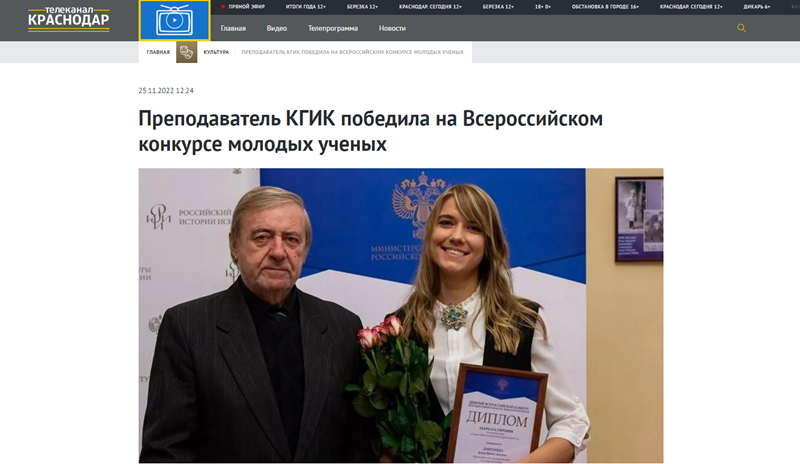The image size is (800, 464).
Task: Open the 18+ 0+ program entry
Action: pos(543,7)
